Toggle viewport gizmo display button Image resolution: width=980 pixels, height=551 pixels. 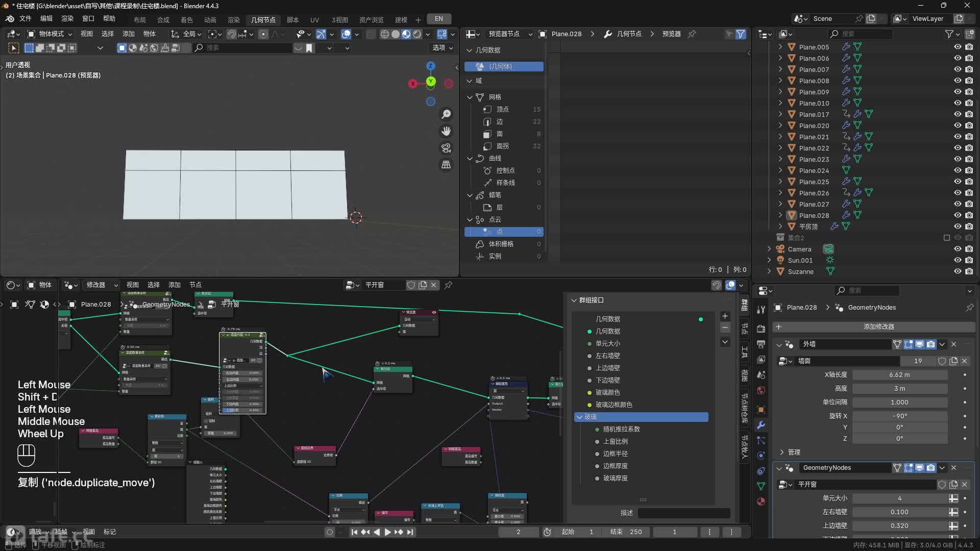321,34
